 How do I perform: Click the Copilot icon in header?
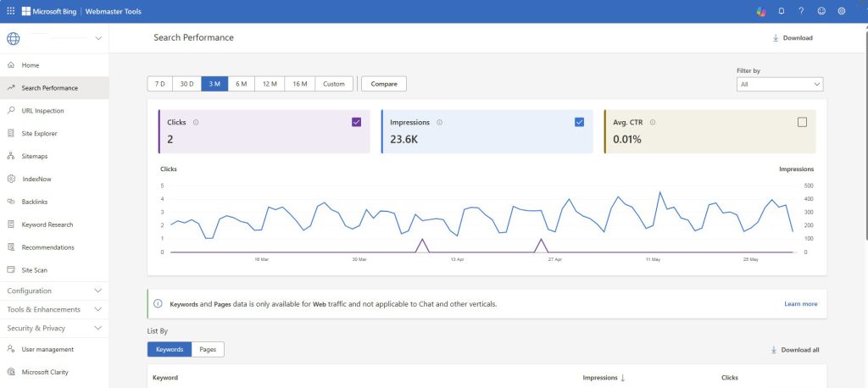pyautogui.click(x=760, y=11)
